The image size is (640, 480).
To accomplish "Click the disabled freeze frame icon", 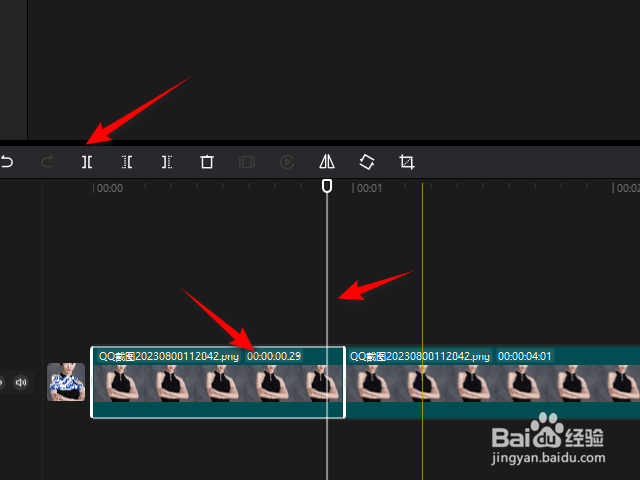I will tap(247, 162).
